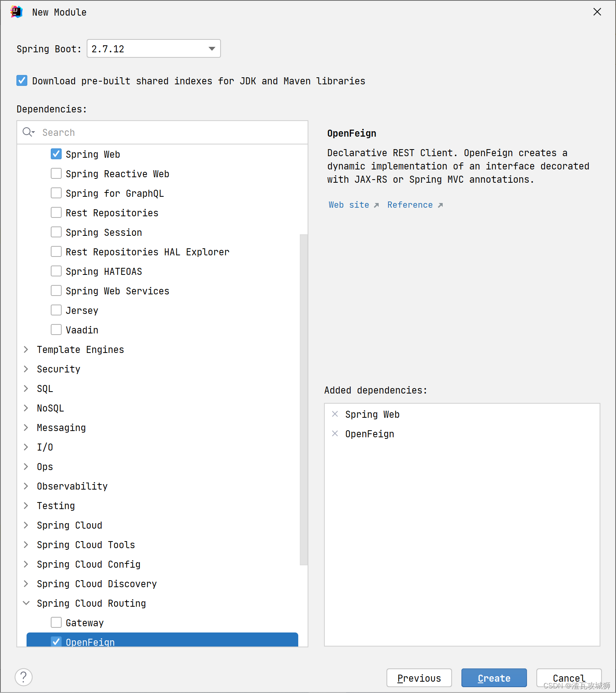Expand the Ops category

(x=26, y=467)
